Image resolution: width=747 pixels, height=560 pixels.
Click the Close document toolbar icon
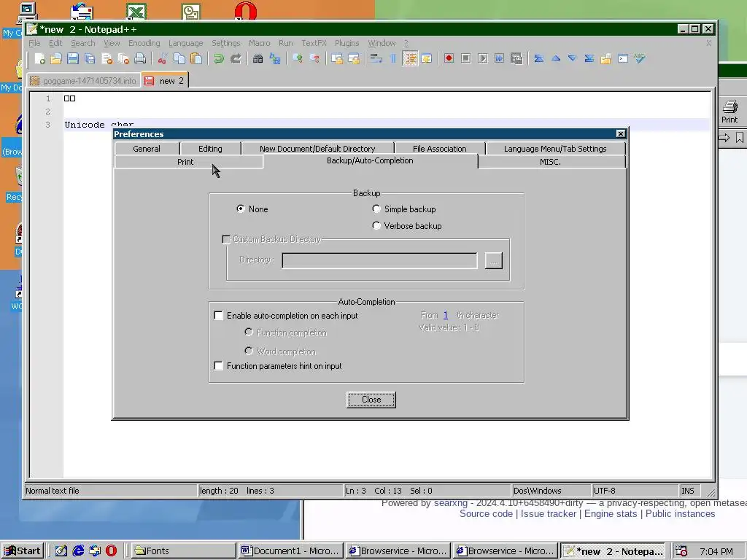point(107,58)
